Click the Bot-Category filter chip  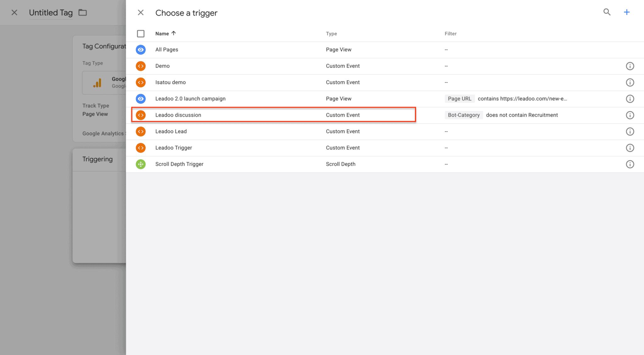click(464, 115)
